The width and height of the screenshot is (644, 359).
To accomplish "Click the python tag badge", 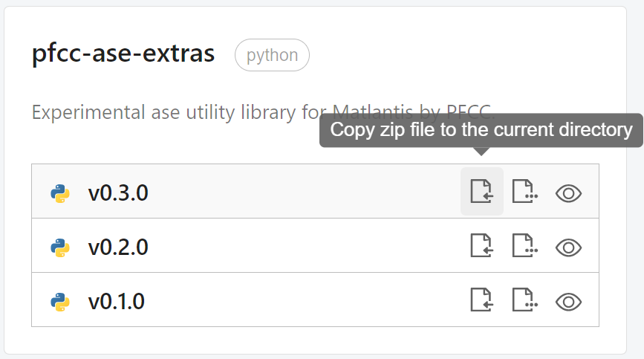I will tap(272, 55).
